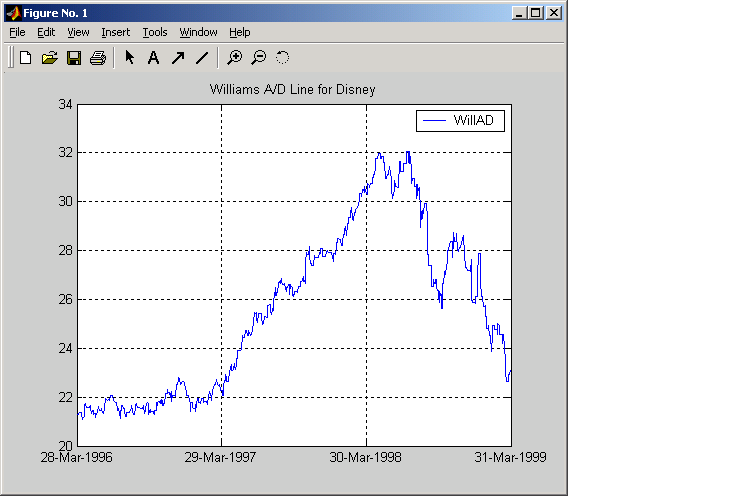Click the 'Figure No. 1' title bar text
This screenshot has height=503, width=740.
click(56, 13)
